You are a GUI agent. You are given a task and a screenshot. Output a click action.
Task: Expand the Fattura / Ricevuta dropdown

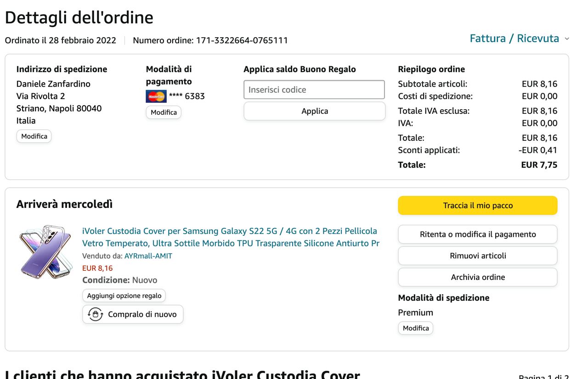[x=514, y=39]
